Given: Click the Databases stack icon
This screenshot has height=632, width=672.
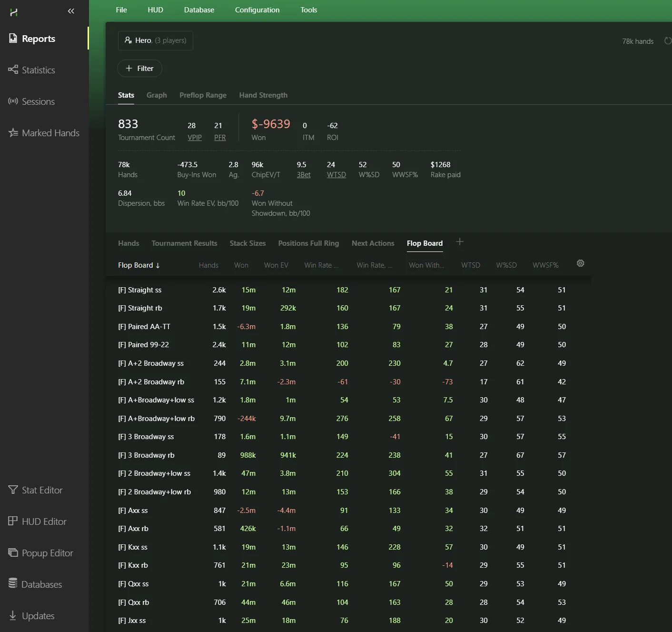Looking at the screenshot, I should tap(13, 583).
